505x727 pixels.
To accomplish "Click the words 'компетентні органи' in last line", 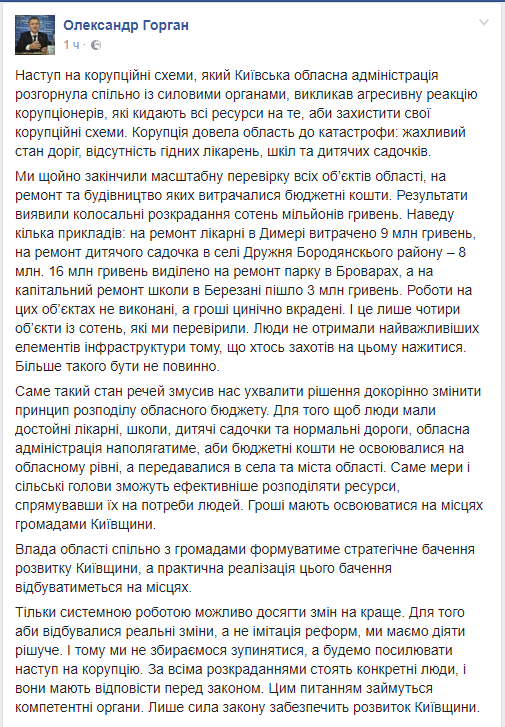I will click(80, 708).
